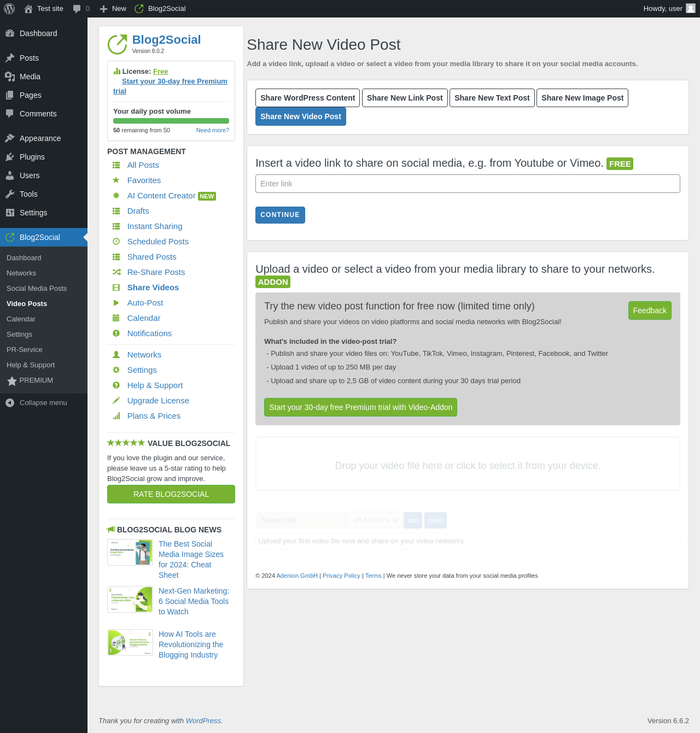700x733 pixels.
Task: Switch to Share New Text Post tab
Action: 492,98
